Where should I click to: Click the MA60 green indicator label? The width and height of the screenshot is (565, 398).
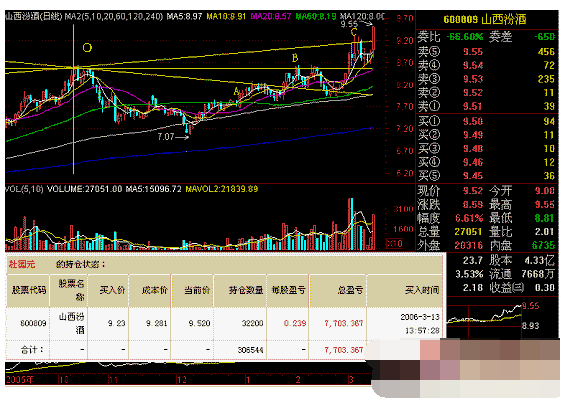tap(316, 17)
